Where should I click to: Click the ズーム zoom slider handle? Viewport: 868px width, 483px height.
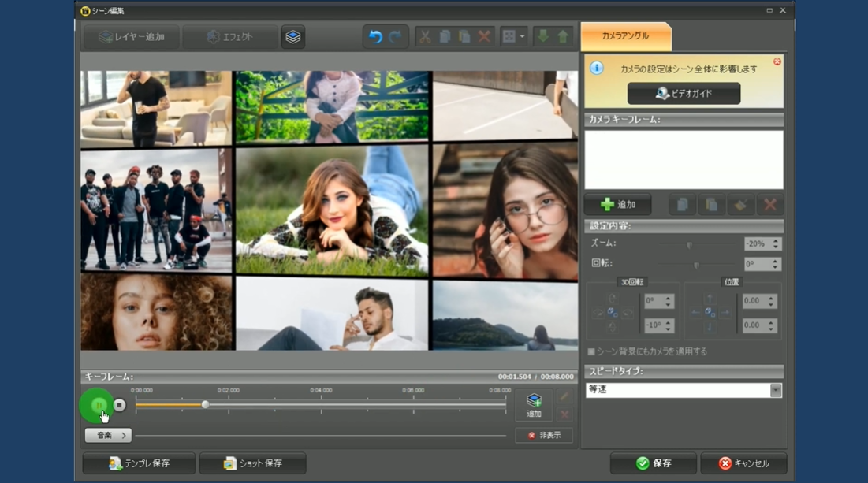coord(689,245)
